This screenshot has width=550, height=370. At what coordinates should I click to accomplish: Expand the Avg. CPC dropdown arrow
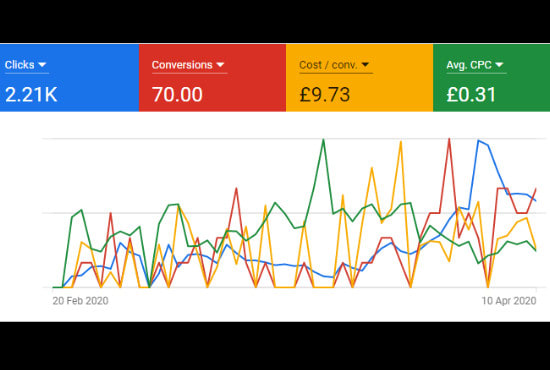coord(499,65)
